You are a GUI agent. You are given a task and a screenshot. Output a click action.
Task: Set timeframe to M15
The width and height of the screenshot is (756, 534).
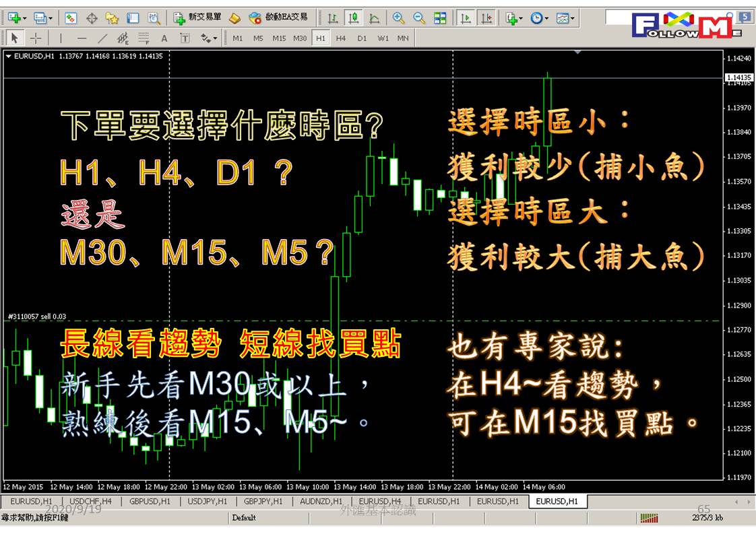(279, 38)
